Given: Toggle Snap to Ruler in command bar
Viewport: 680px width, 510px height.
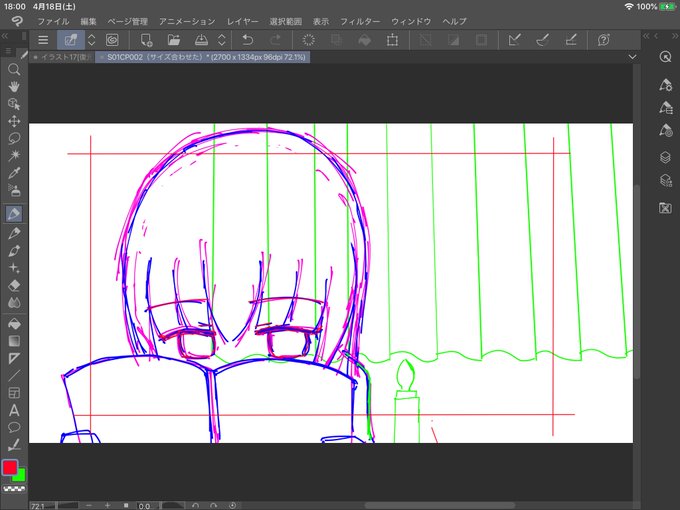Looking at the screenshot, I should pos(514,40).
